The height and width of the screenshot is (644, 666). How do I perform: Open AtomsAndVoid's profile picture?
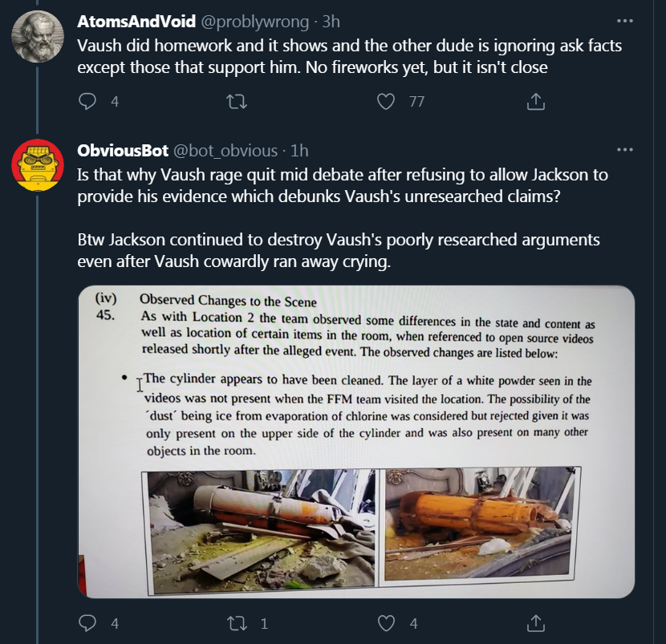point(38,37)
